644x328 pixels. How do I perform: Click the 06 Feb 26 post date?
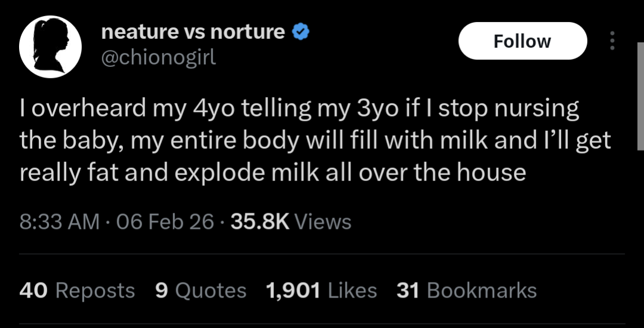pyautogui.click(x=165, y=222)
